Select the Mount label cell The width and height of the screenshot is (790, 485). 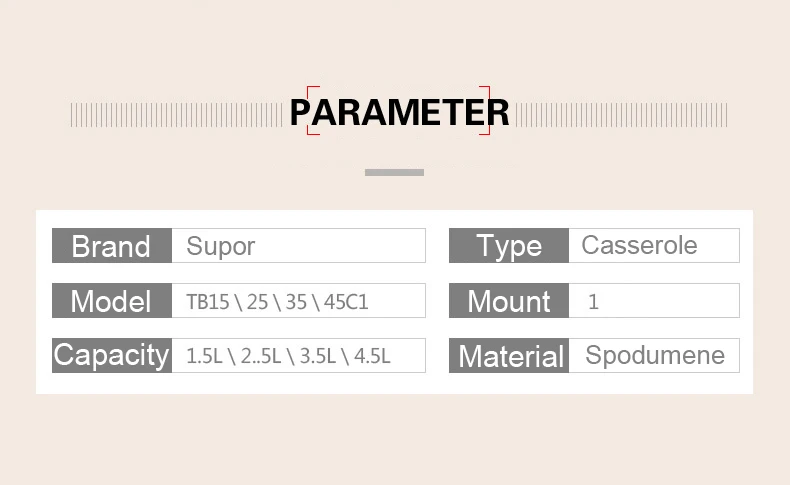[x=509, y=301]
